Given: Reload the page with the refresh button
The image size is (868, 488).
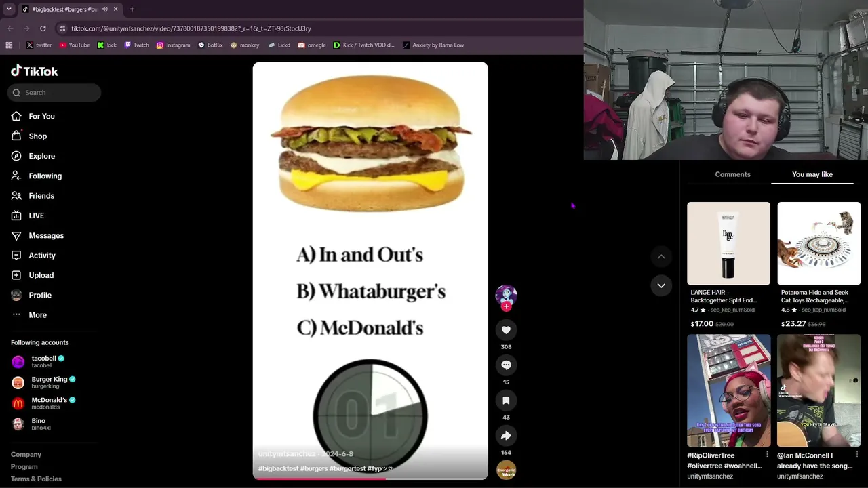Looking at the screenshot, I should tap(43, 28).
